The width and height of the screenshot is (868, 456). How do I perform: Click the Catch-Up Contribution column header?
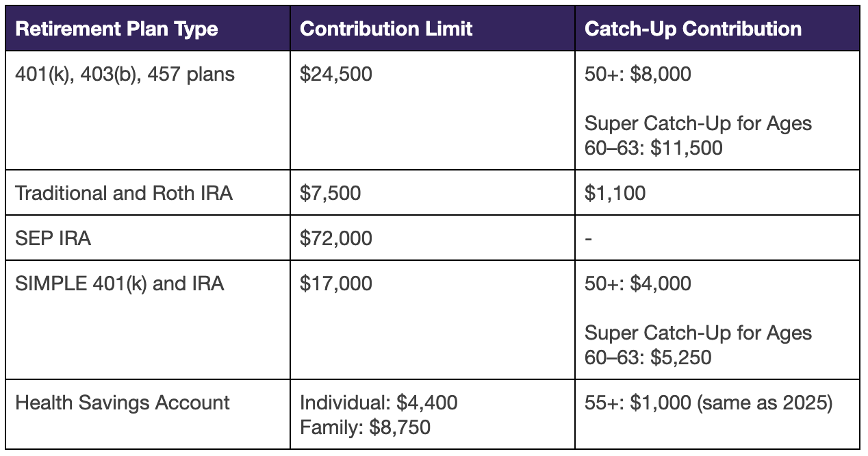tap(693, 29)
